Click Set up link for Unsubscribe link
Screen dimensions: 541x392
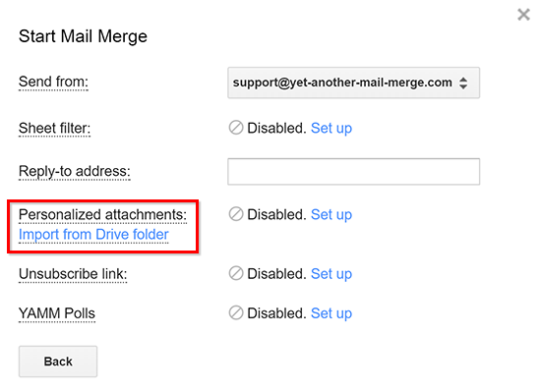point(331,274)
